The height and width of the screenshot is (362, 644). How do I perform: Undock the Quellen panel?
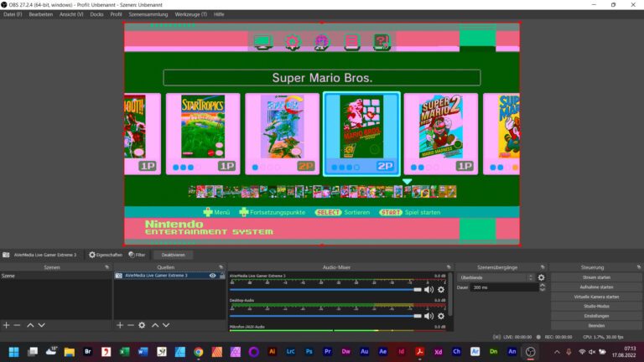tap(221, 267)
